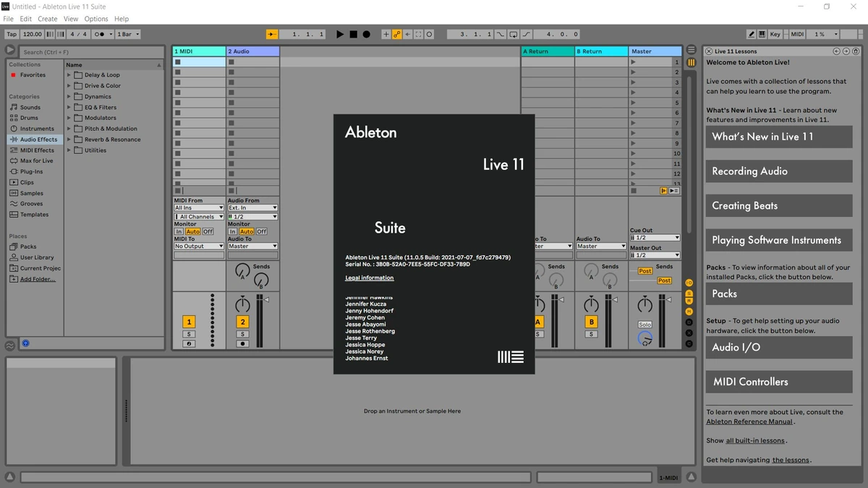868x488 pixels.
Task: Expand the Drive & Color folder
Action: 69,86
